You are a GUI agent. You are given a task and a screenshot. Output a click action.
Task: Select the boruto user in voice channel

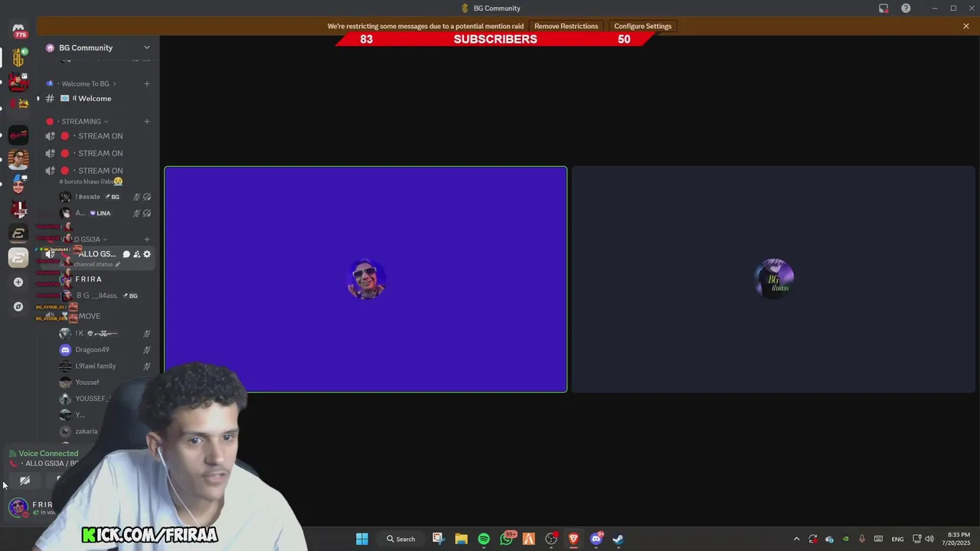pyautogui.click(x=105, y=197)
